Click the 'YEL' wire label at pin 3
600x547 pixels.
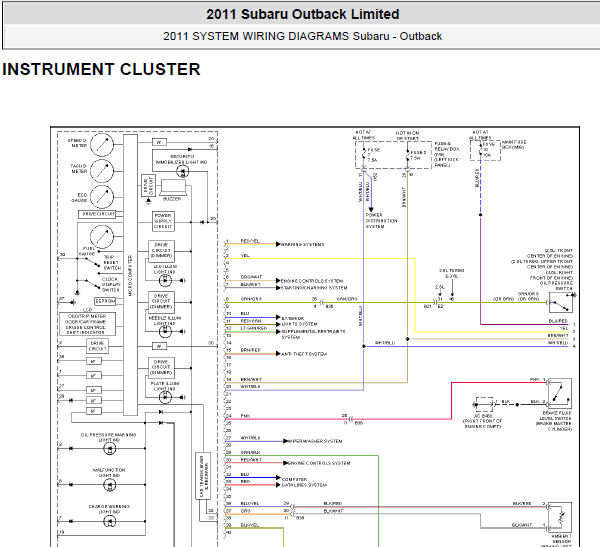245,255
